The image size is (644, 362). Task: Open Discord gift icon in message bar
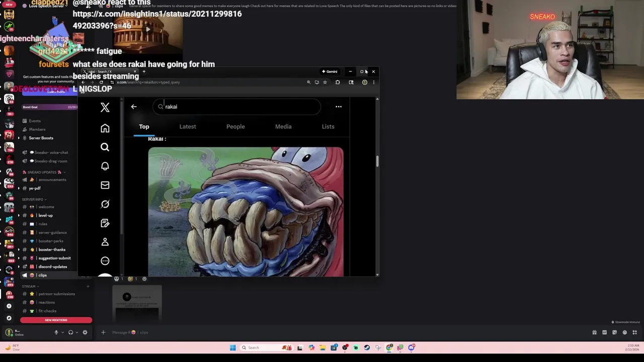(x=594, y=332)
